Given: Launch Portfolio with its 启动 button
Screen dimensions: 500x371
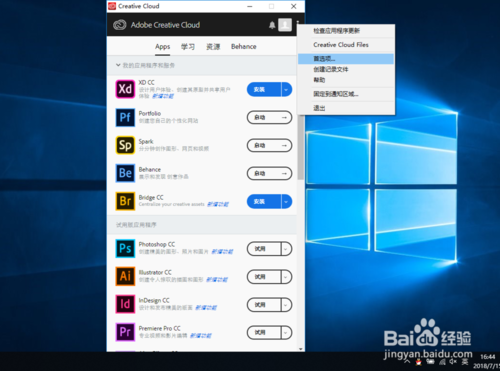Looking at the screenshot, I should coord(269,117).
